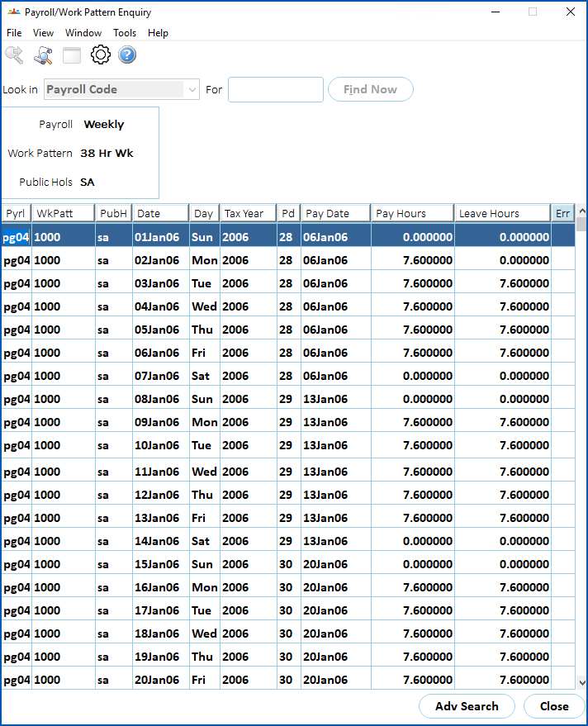Sort by the Date column header

click(x=161, y=213)
